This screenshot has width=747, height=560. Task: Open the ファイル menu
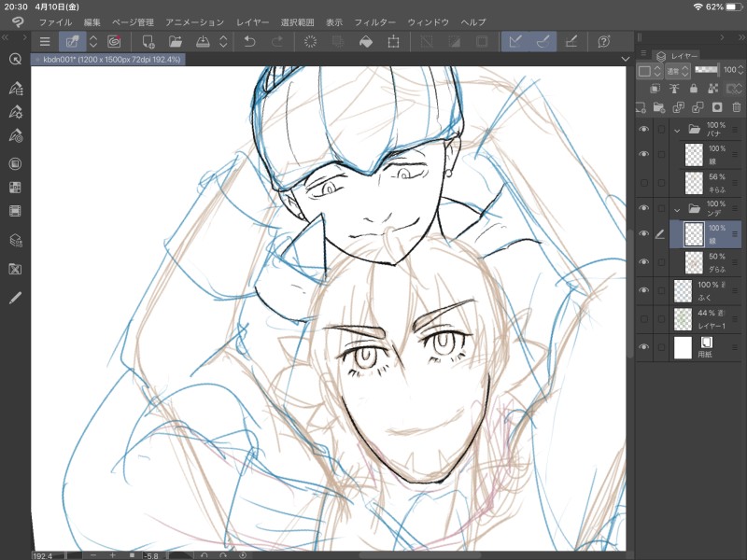click(x=55, y=22)
